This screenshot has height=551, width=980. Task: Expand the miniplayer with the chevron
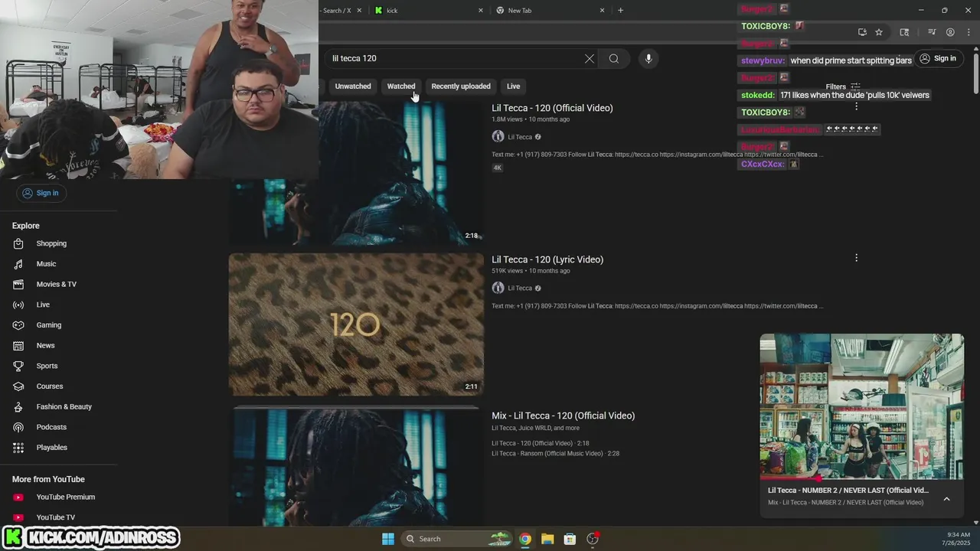946,499
